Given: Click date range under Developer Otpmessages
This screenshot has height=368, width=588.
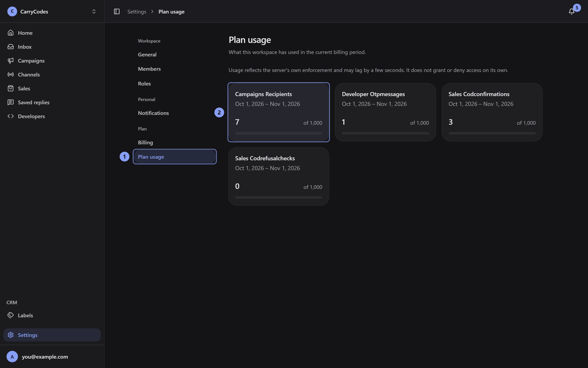Looking at the screenshot, I should [x=374, y=104].
